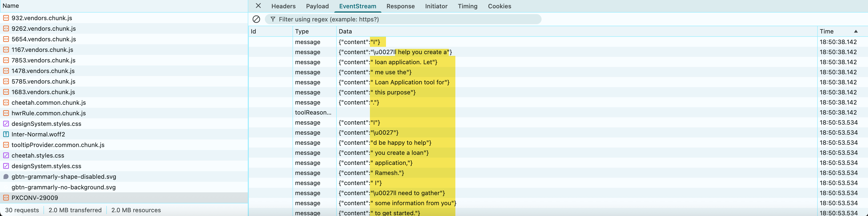Click the filter funnel icon in the regex field
This screenshot has height=216, width=868.
pos(273,19)
